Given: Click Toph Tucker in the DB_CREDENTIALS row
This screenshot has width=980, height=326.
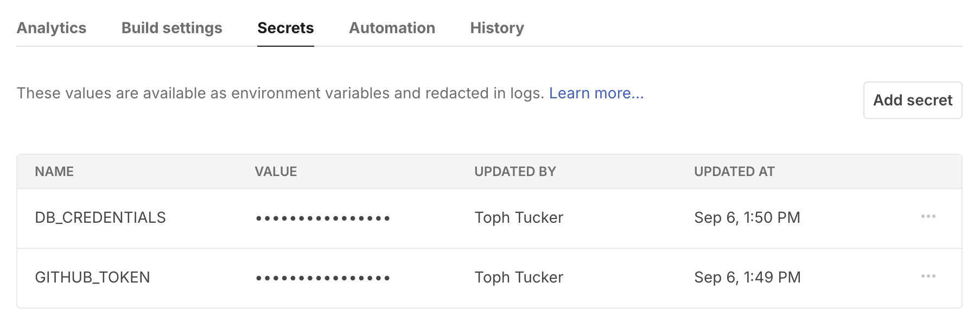Looking at the screenshot, I should (x=518, y=217).
